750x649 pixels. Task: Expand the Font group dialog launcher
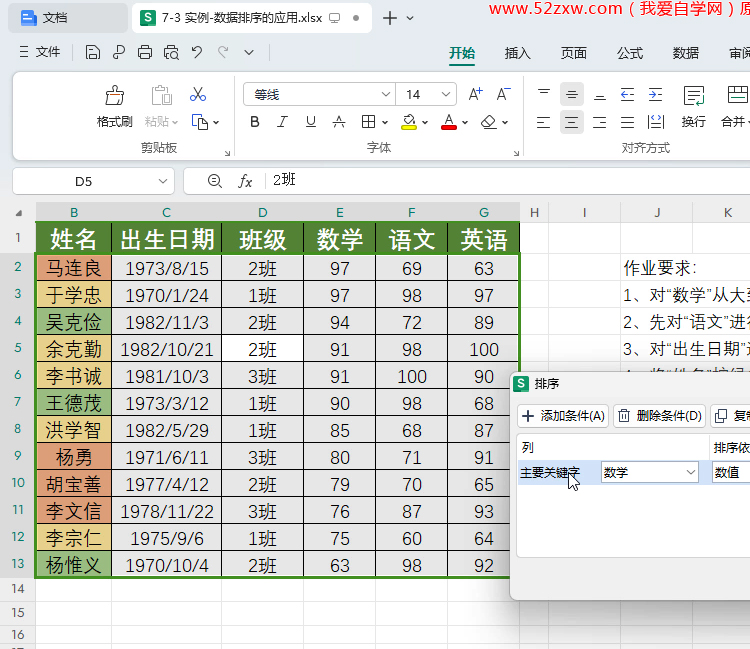(517, 154)
